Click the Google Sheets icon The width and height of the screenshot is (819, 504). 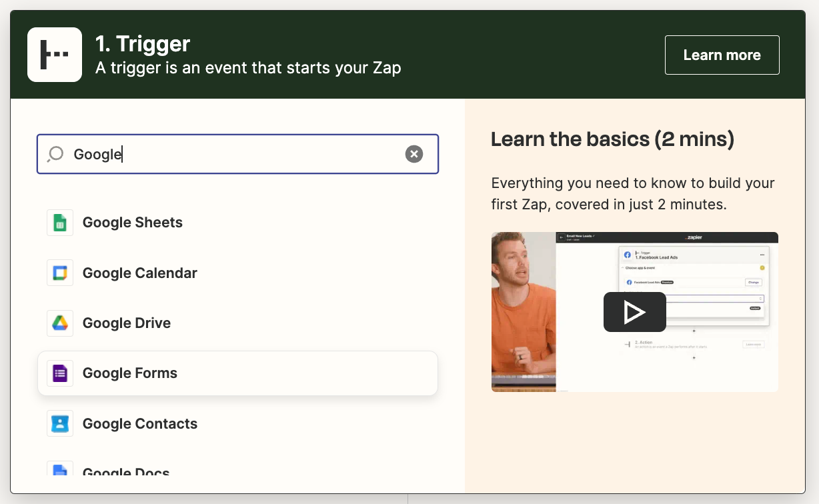point(60,223)
